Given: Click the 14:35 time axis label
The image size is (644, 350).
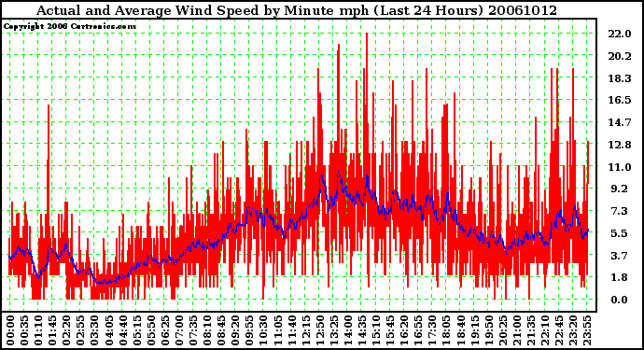Looking at the screenshot, I should coord(361,330).
